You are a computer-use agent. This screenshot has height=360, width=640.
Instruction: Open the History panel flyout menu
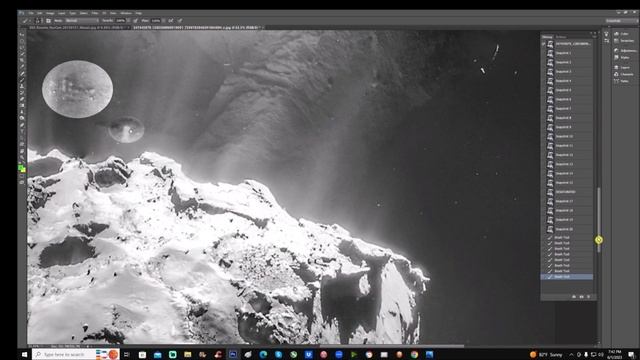tap(594, 37)
